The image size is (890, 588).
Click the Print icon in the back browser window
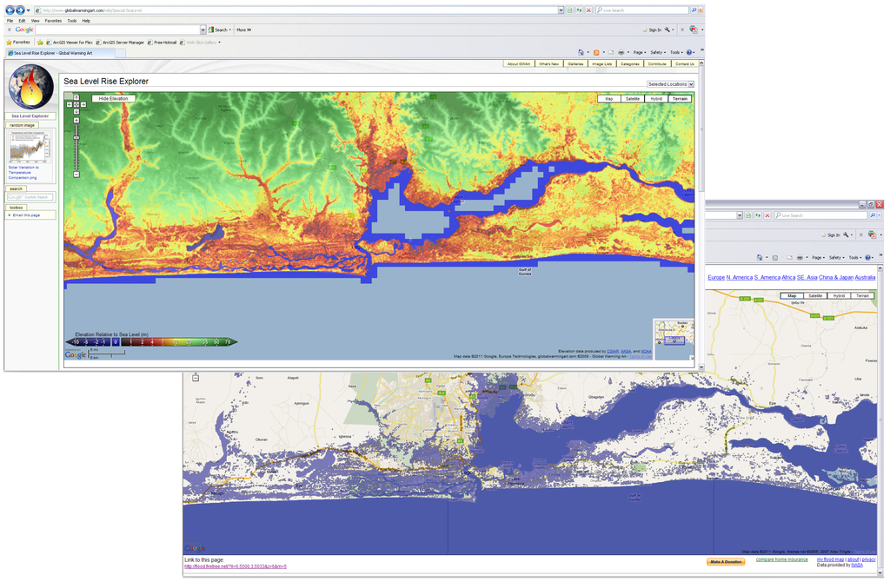tap(800, 257)
